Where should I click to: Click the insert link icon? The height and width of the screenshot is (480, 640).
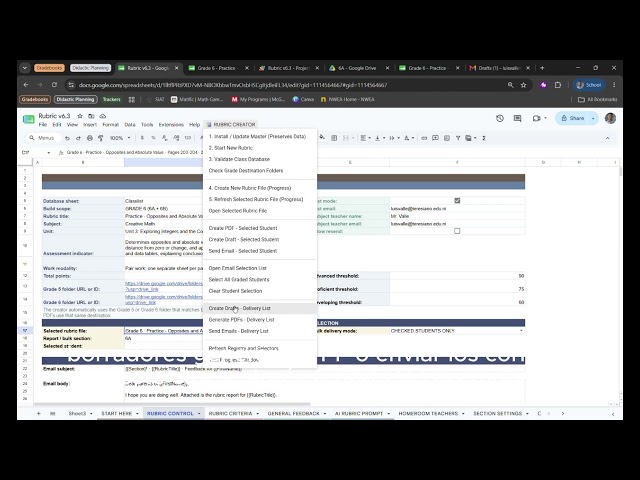424,138
